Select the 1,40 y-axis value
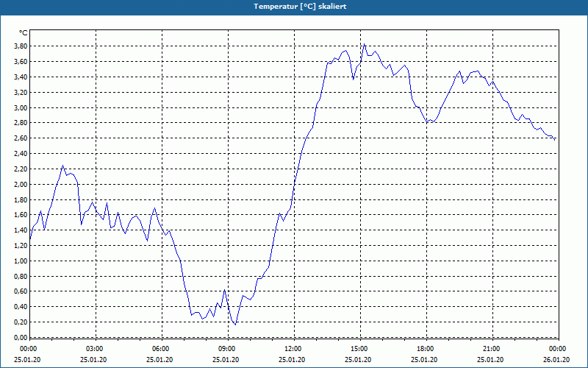This screenshot has width=588, height=368. point(21,230)
